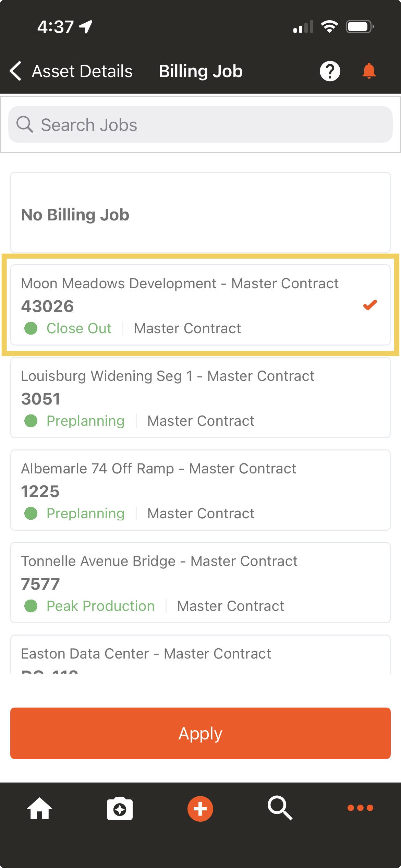Screen dimensions: 401x868
Task: Open notifications via the orange bell
Action: [x=369, y=71]
